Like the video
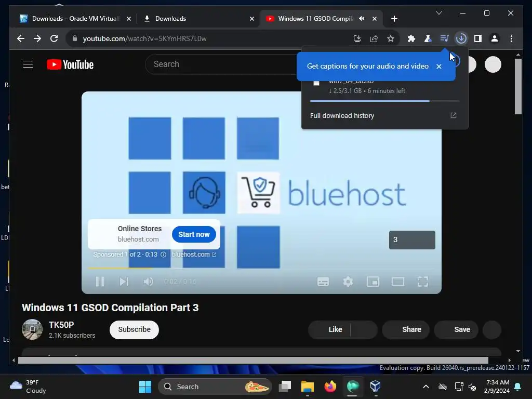The image size is (532, 399). 329,330
